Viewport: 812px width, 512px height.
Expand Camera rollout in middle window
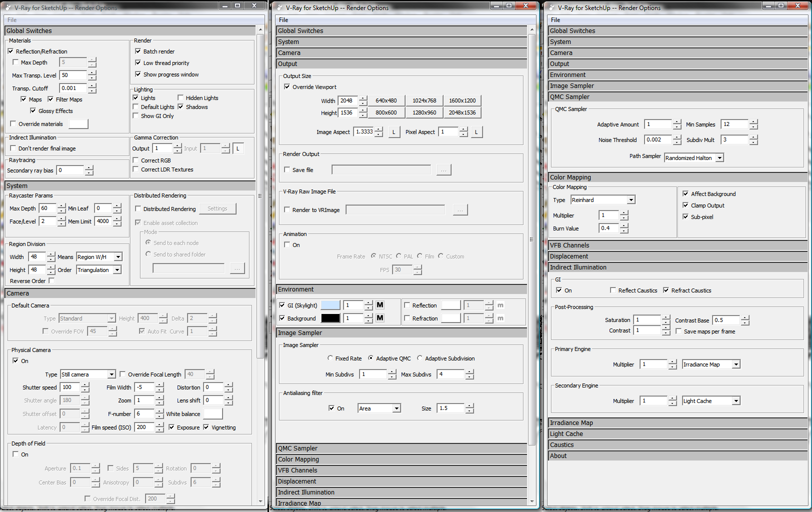pyautogui.click(x=402, y=52)
